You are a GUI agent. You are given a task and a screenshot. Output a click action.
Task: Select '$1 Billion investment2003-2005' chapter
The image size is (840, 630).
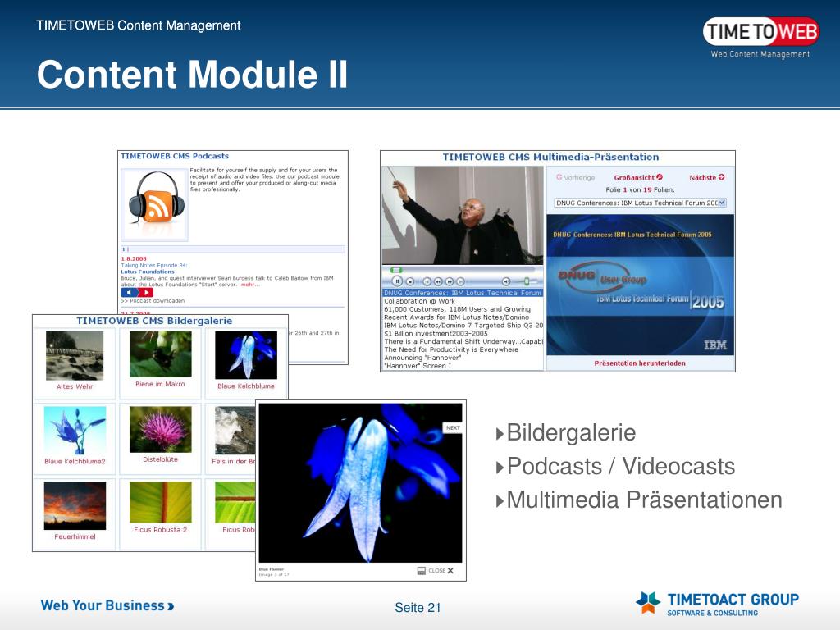(x=436, y=333)
